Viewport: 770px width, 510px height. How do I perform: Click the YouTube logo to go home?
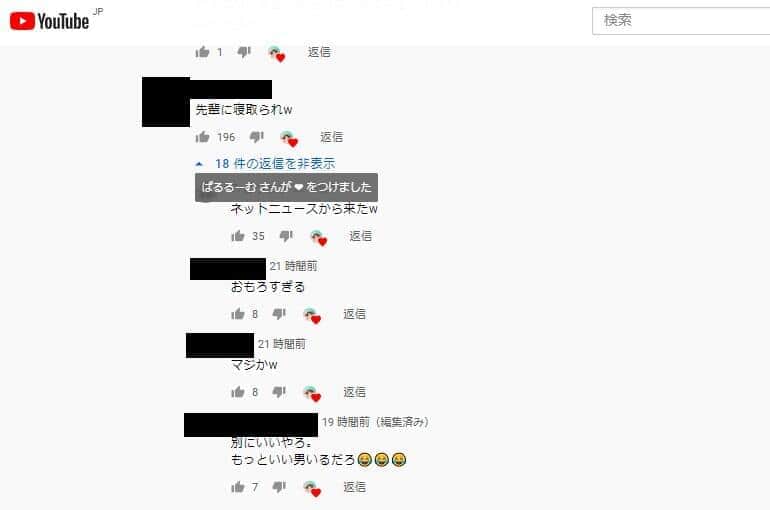tap(49, 21)
